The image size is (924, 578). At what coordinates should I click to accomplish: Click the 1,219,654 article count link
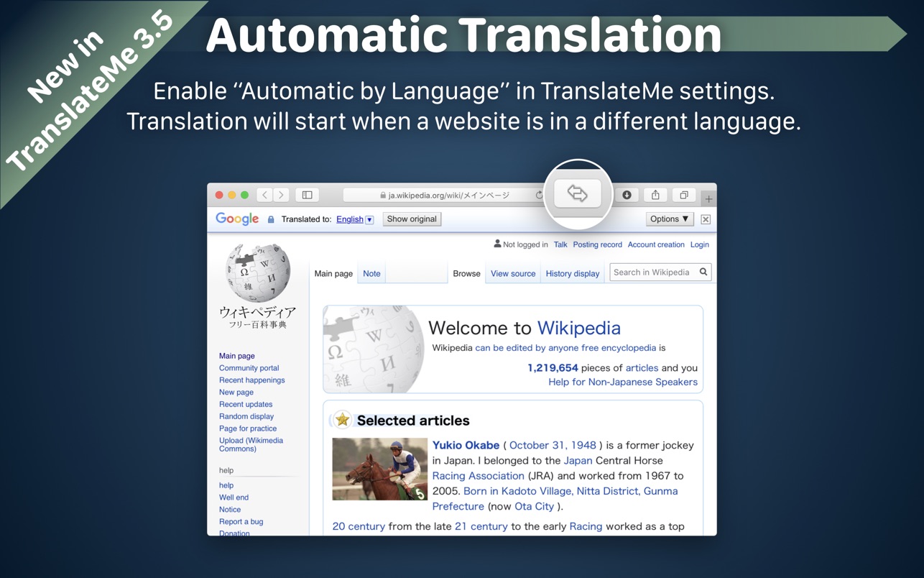(553, 367)
